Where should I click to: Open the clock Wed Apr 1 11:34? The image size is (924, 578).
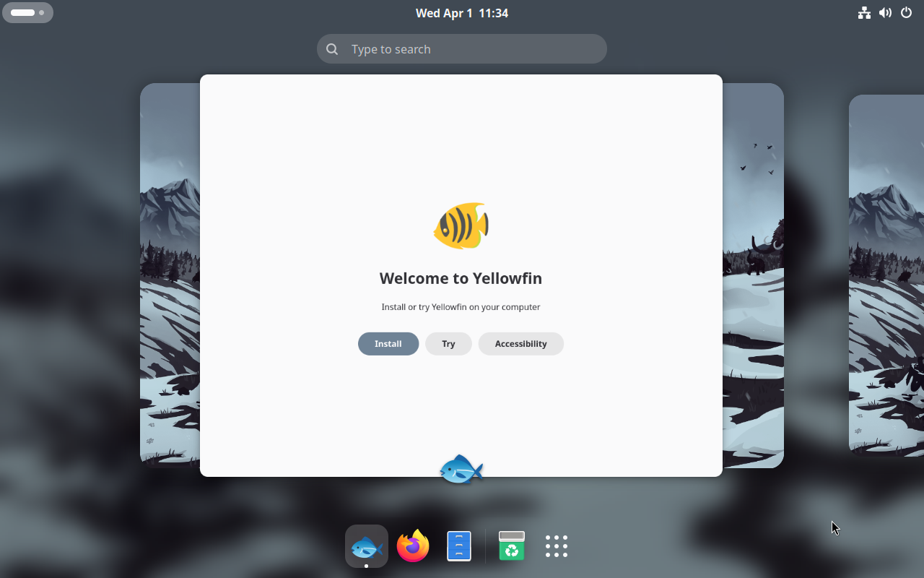point(462,13)
